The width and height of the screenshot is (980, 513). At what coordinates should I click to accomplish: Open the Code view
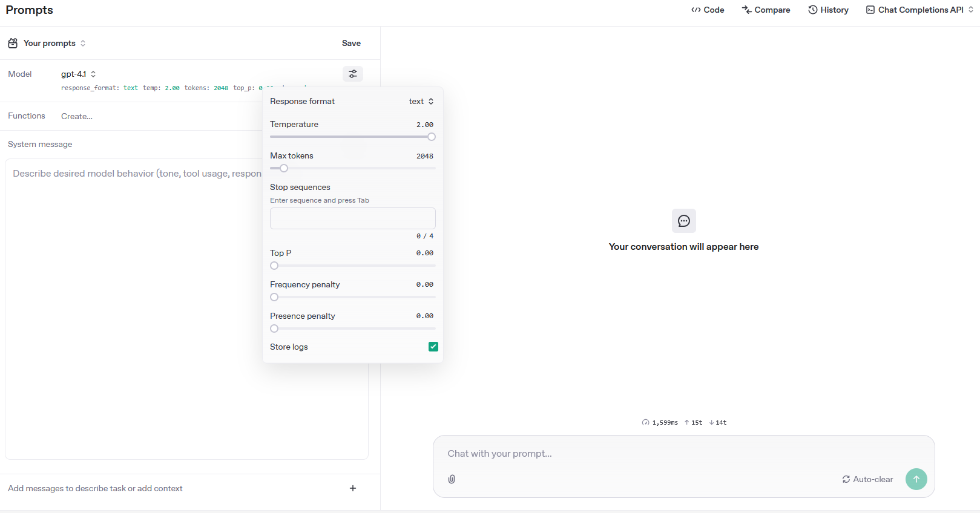point(708,10)
